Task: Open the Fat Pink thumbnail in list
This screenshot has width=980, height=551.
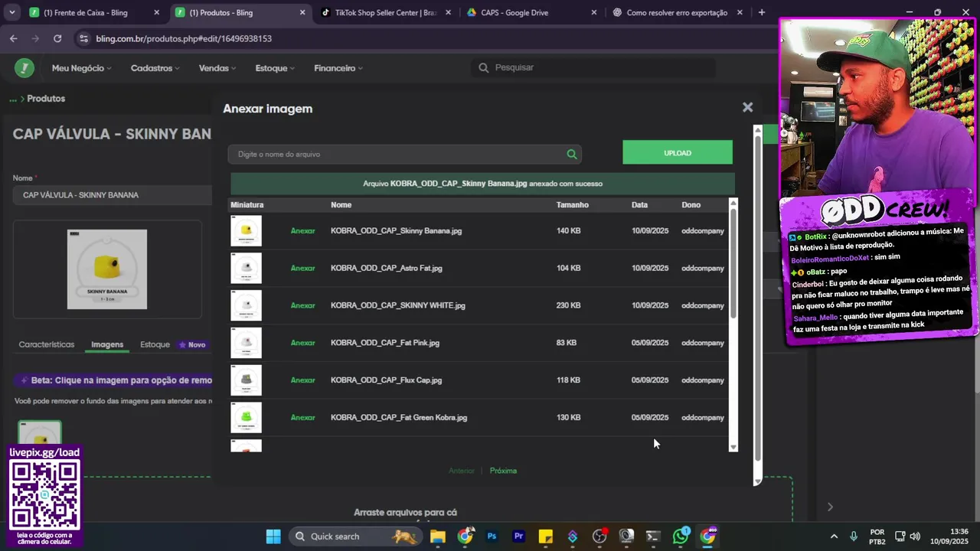Action: 246,343
